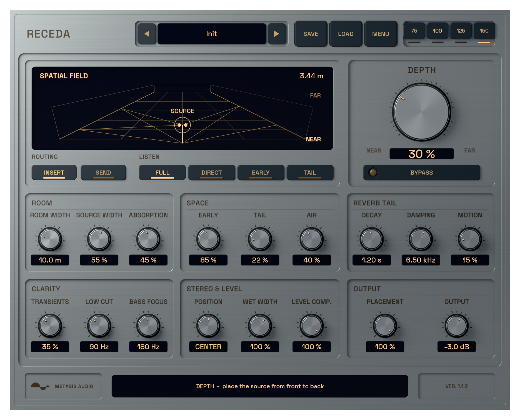Listen to EARLY reflections only

coord(261,172)
